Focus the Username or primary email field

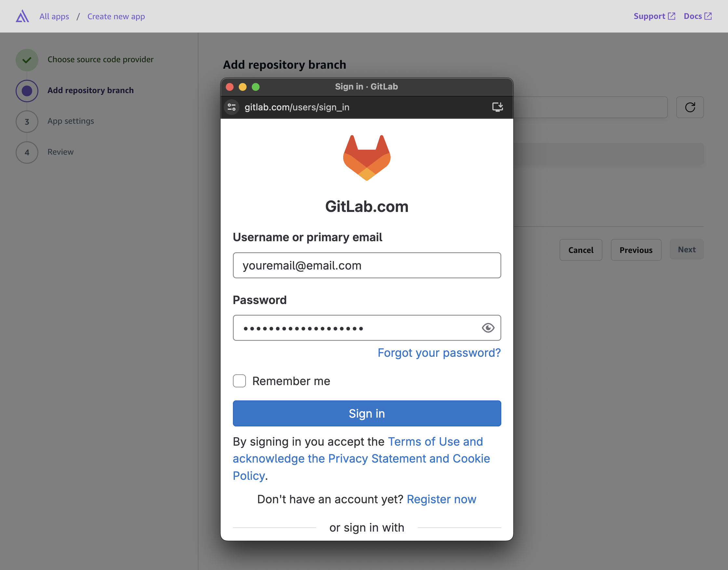click(x=367, y=265)
